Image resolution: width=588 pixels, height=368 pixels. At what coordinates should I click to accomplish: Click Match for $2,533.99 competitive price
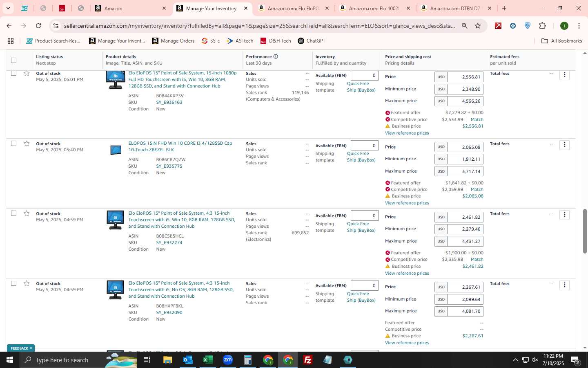[x=477, y=119]
